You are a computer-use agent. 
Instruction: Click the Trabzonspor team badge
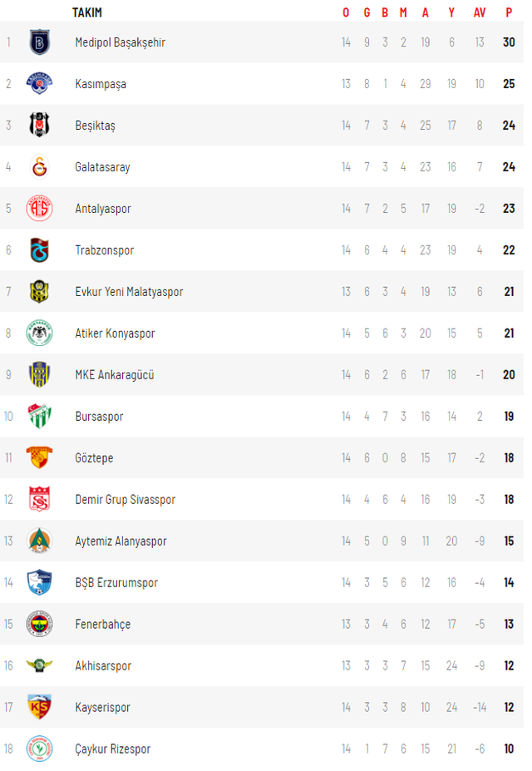click(x=40, y=250)
